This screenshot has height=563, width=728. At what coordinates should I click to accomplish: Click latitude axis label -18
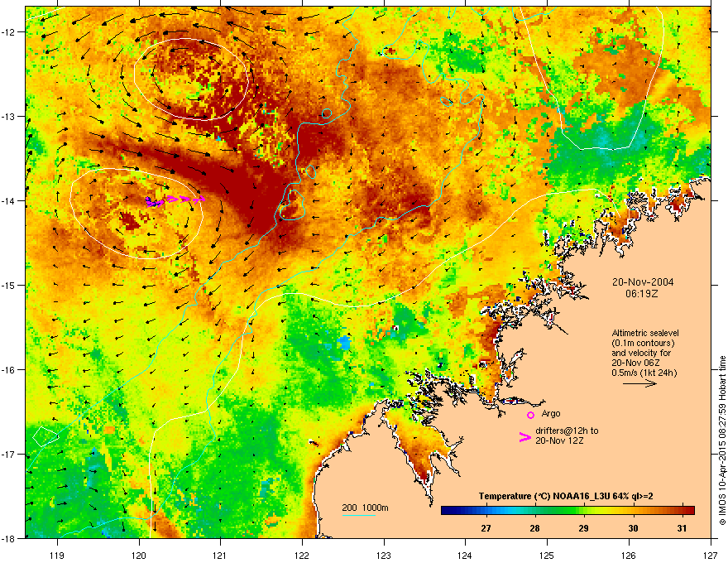click(x=10, y=538)
